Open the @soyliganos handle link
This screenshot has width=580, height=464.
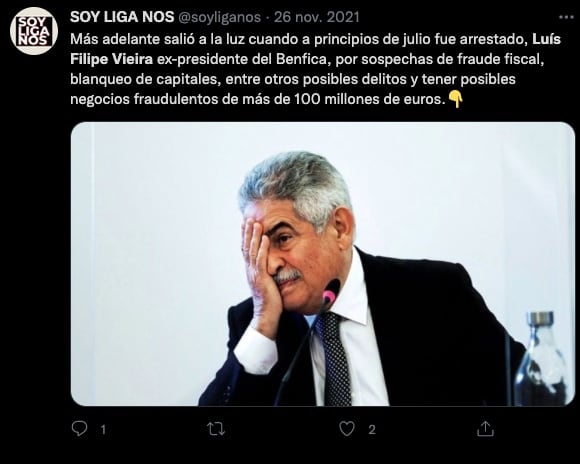tap(220, 17)
